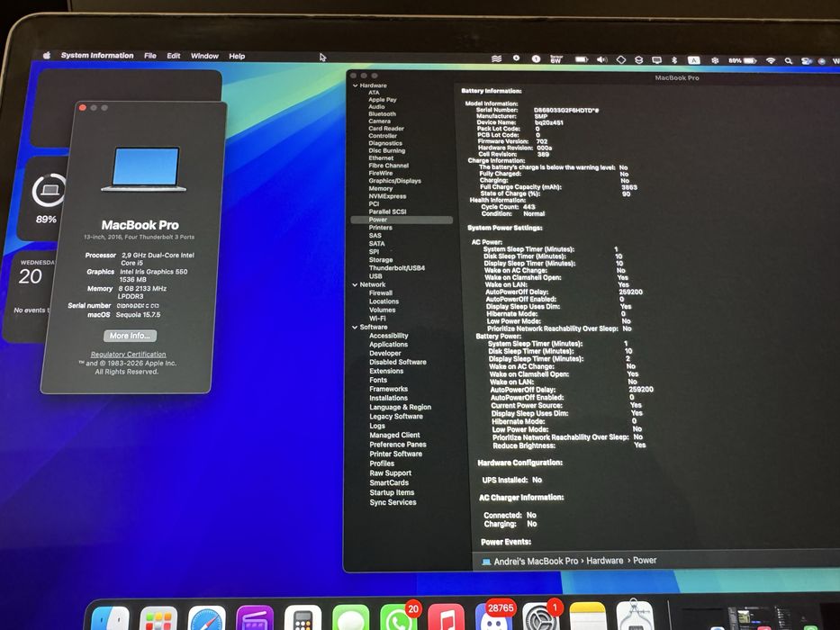
Task: Select Printer Software in the sidebar
Action: coord(396,454)
